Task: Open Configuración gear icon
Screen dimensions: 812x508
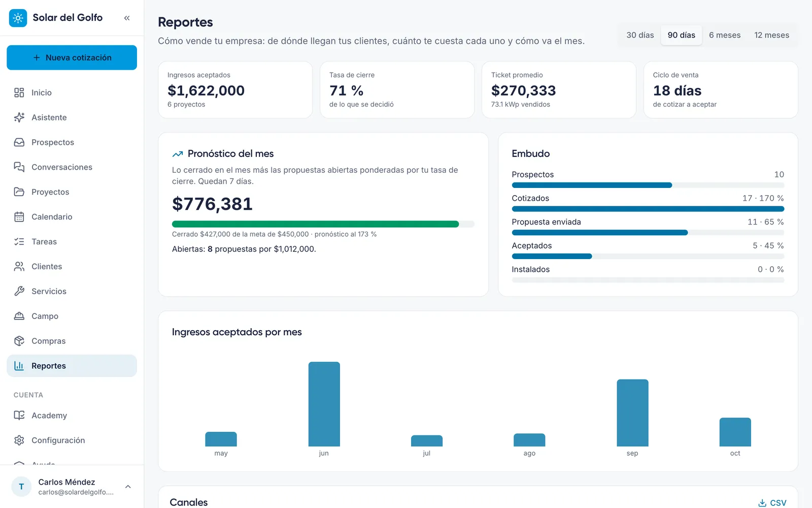Action: click(19, 440)
